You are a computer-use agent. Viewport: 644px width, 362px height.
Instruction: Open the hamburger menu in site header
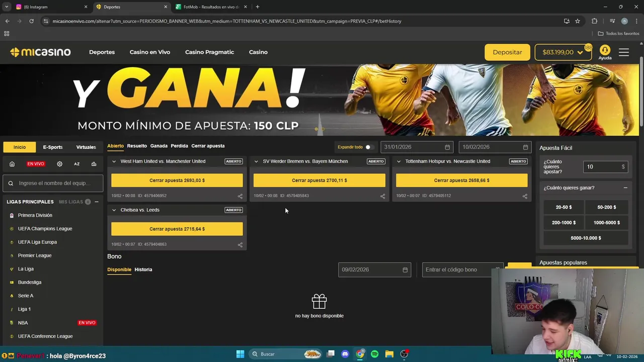[624, 52]
